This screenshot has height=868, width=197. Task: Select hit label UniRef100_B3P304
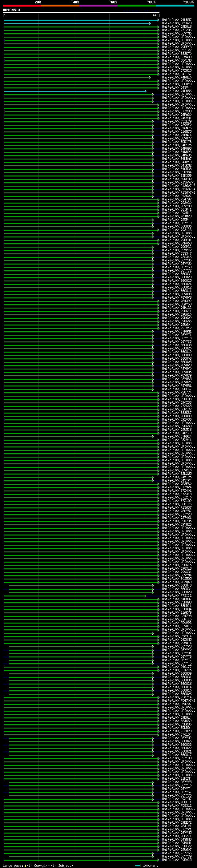pos(177,172)
